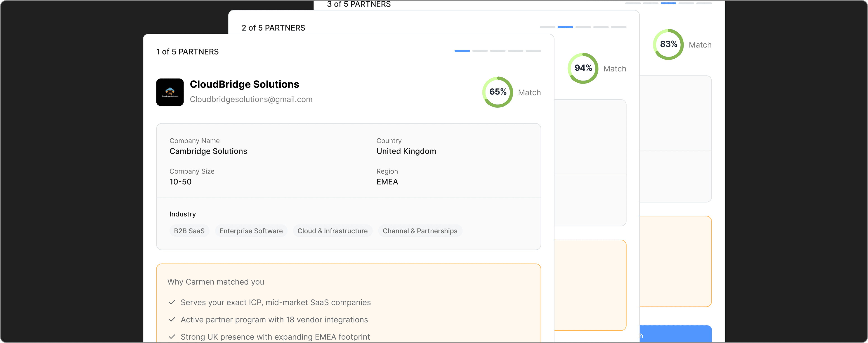Click the Match label next to 65% ring
This screenshot has height=343, width=868.
point(529,92)
